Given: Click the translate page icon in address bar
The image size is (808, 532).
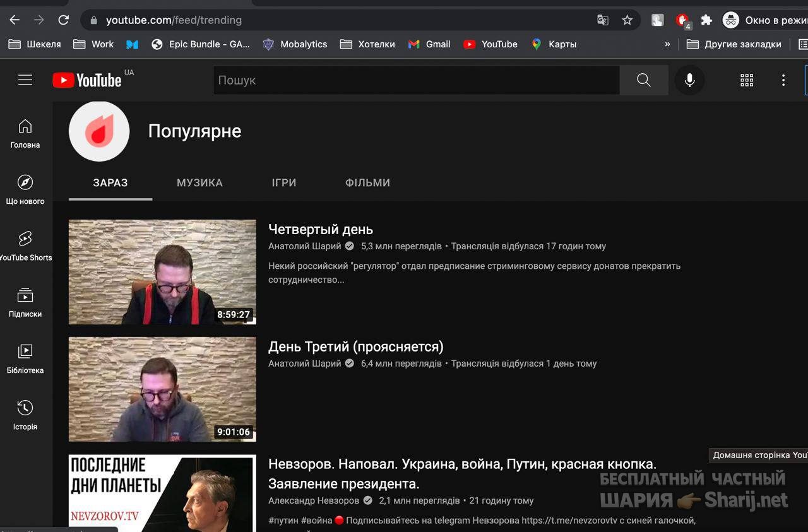Looking at the screenshot, I should click(x=603, y=20).
